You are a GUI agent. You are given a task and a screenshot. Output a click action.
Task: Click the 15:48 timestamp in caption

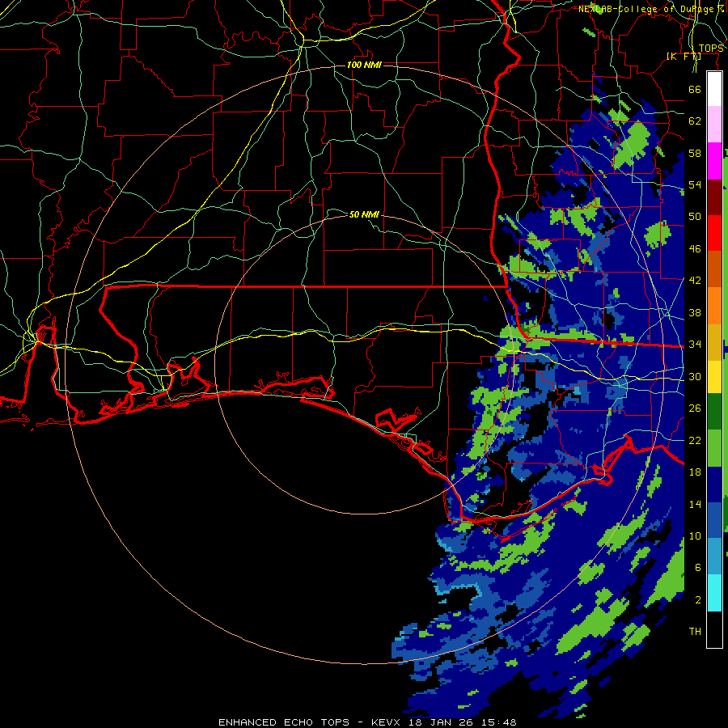point(498,722)
